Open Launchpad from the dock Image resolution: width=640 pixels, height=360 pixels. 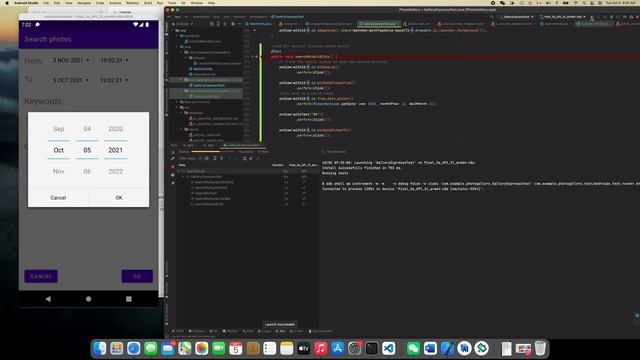[x=117, y=348]
